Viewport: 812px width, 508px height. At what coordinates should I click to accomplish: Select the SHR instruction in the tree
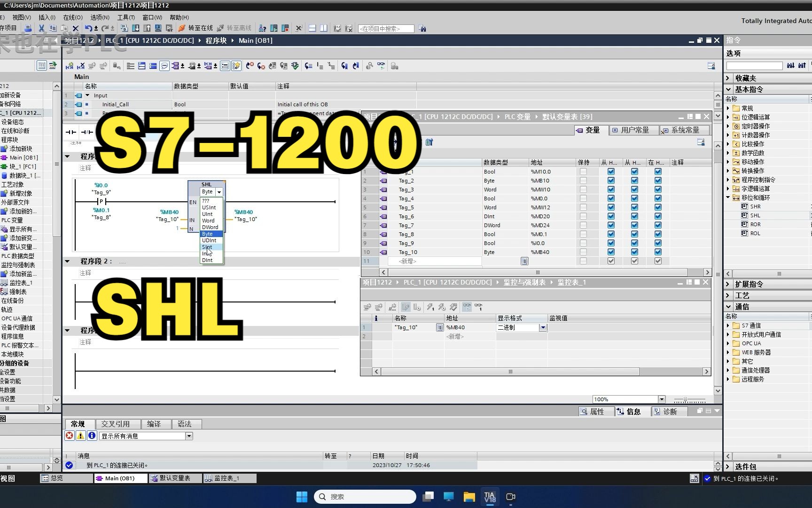click(755, 206)
